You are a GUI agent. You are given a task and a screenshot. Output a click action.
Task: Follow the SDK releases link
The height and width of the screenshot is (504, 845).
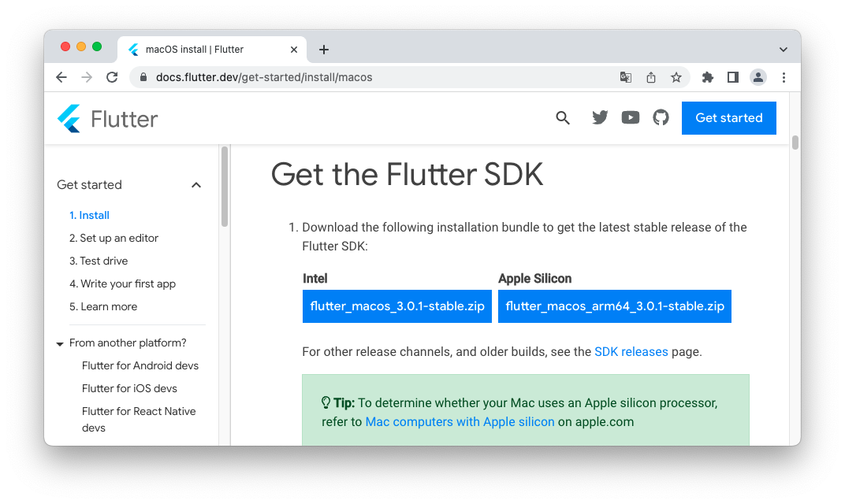[631, 352]
